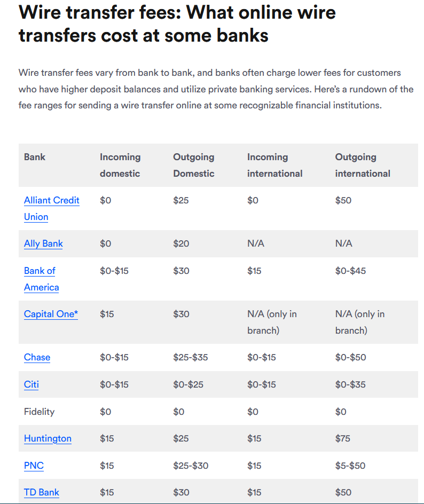Click the Incoming domestic column header
Viewport: 424px width, 504px height.
pos(120,165)
